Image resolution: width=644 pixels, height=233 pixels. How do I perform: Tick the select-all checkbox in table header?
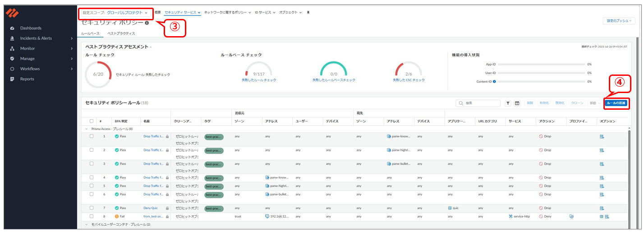92,121
